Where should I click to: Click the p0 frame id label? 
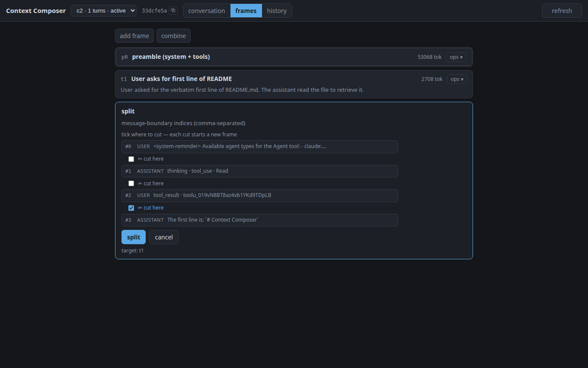pyautogui.click(x=125, y=57)
